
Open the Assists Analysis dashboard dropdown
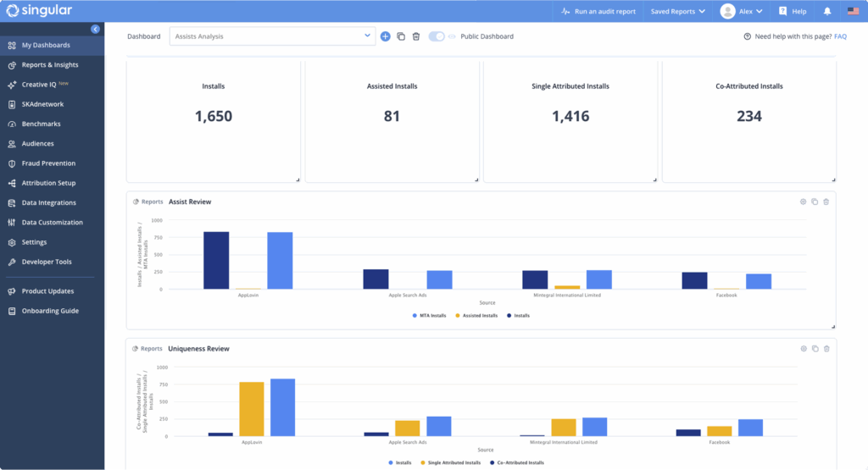pyautogui.click(x=272, y=36)
